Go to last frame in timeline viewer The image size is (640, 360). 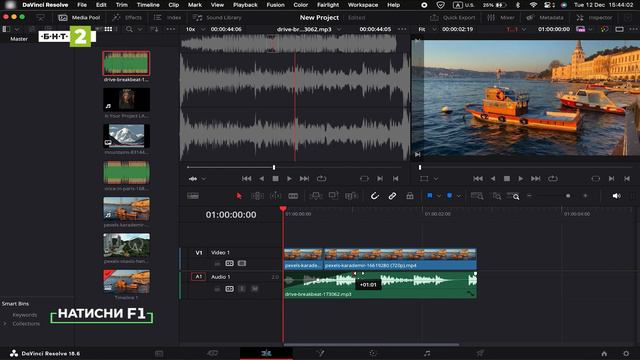[536, 179]
